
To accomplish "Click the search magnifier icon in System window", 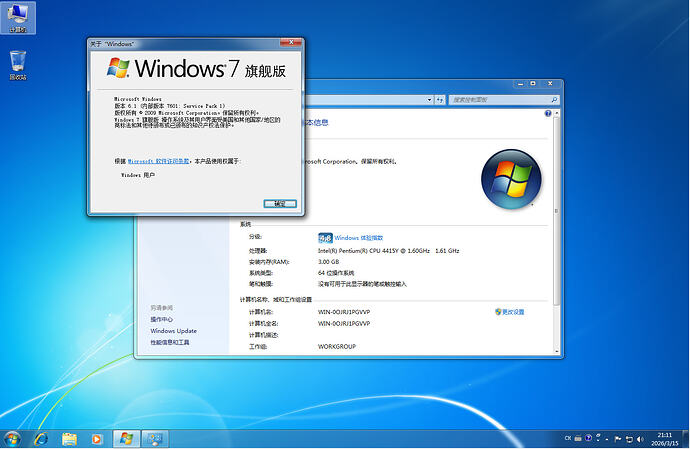I will coord(554,100).
